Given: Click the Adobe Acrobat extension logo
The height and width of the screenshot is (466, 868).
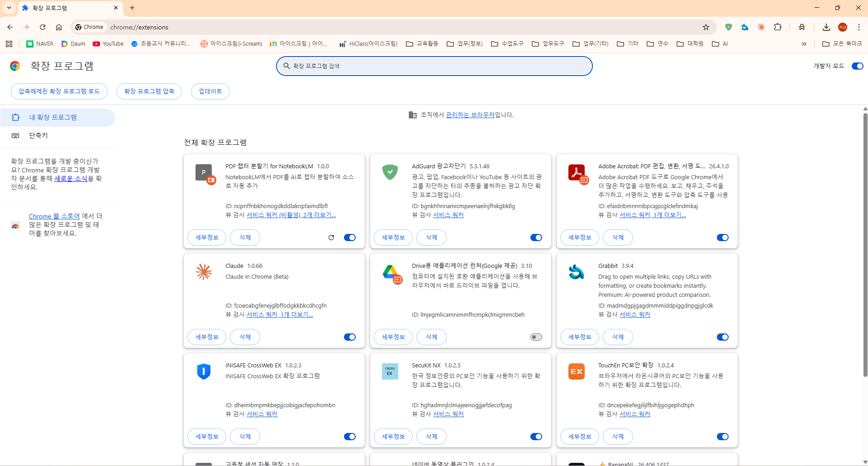Looking at the screenshot, I should coord(577,173).
